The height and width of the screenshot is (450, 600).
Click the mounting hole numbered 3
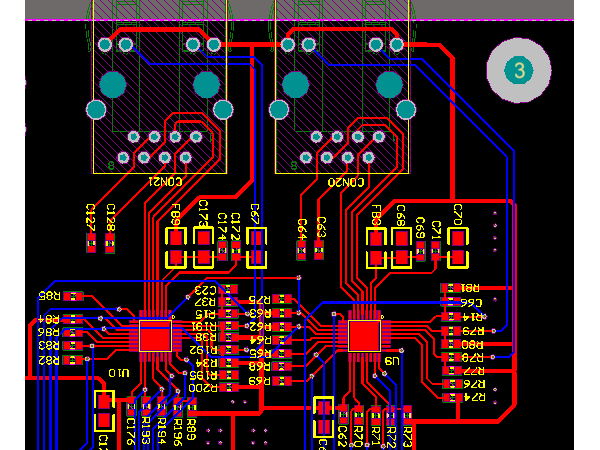(518, 70)
